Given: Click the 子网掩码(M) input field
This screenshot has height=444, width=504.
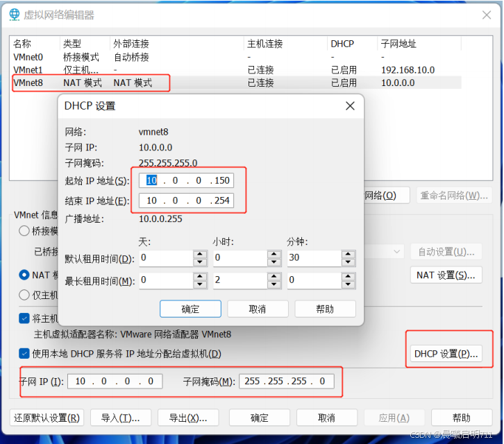Looking at the screenshot, I should click(287, 381).
